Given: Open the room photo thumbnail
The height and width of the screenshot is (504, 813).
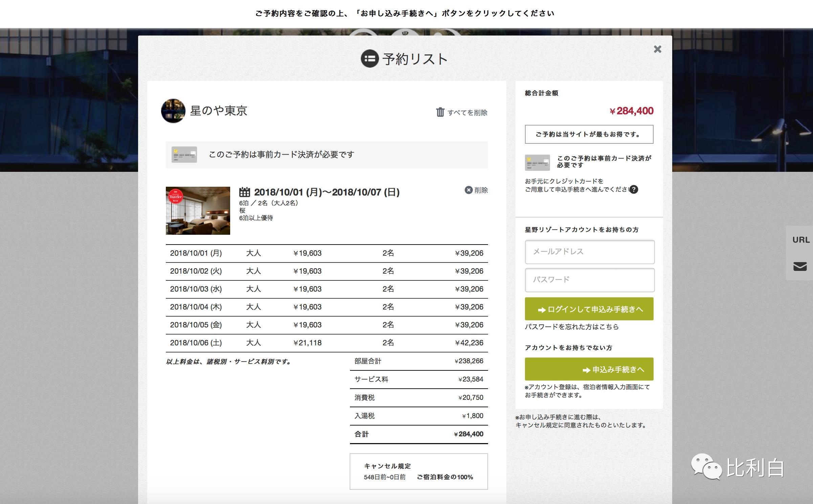Looking at the screenshot, I should click(198, 211).
